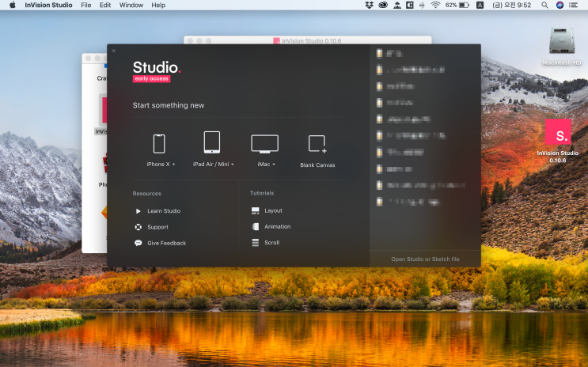Expand the iMac size dropdown arrow
This screenshot has height=367, width=588.
click(274, 165)
